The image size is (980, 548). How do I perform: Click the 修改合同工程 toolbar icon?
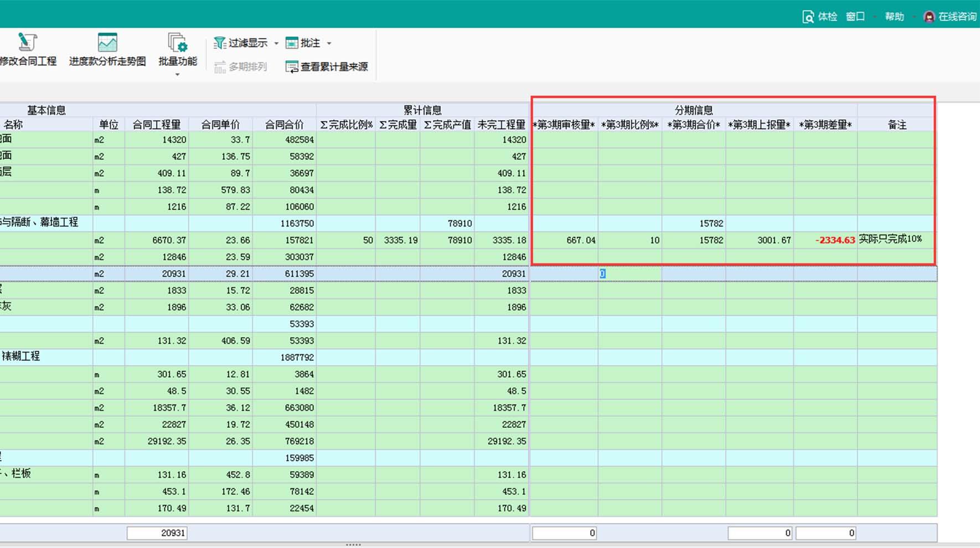[27, 43]
